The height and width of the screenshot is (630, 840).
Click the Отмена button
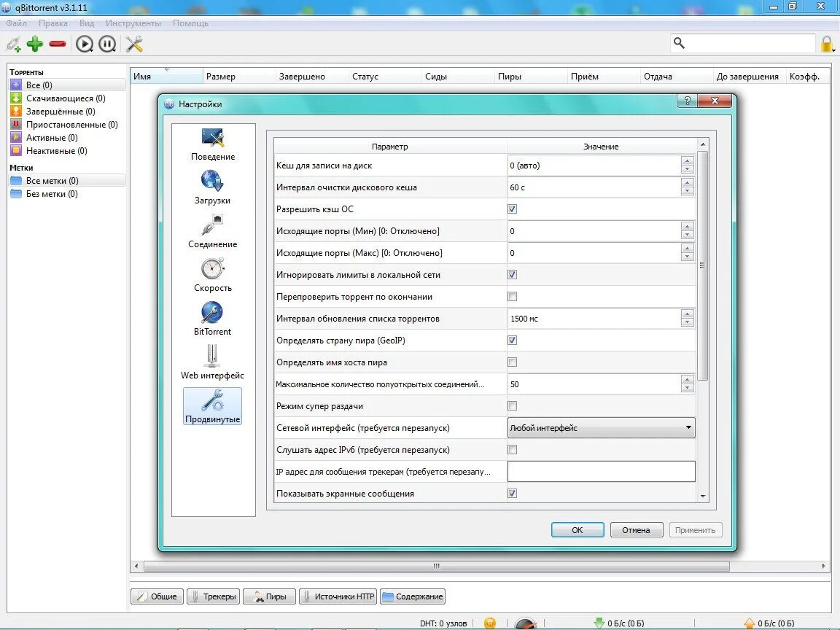coord(637,530)
